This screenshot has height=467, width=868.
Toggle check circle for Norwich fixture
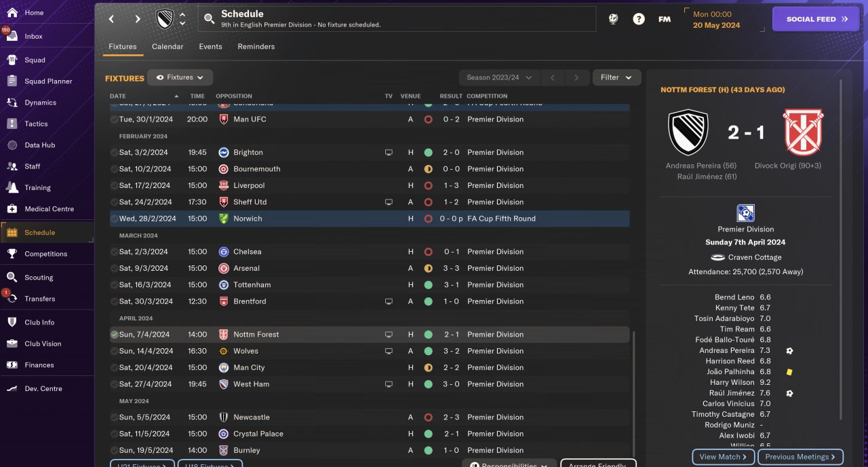pyautogui.click(x=114, y=219)
